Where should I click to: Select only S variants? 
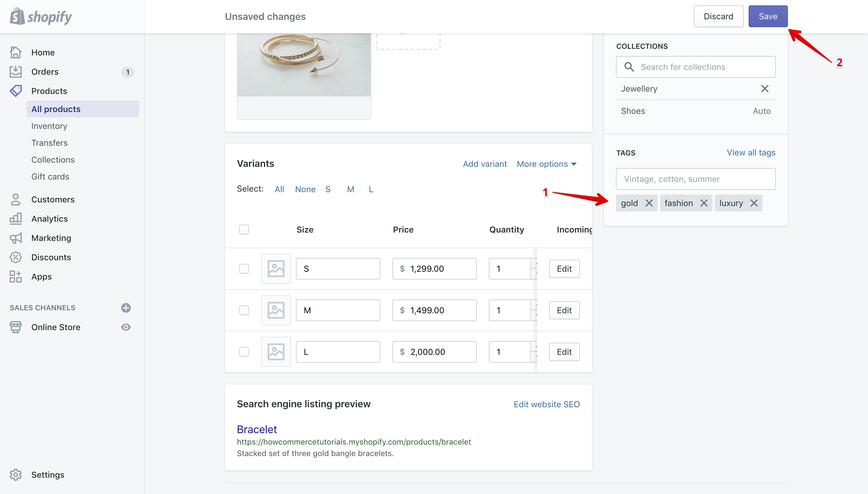[x=328, y=189]
